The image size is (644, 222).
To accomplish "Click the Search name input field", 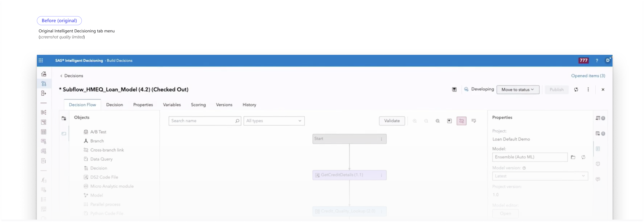I will click(205, 121).
